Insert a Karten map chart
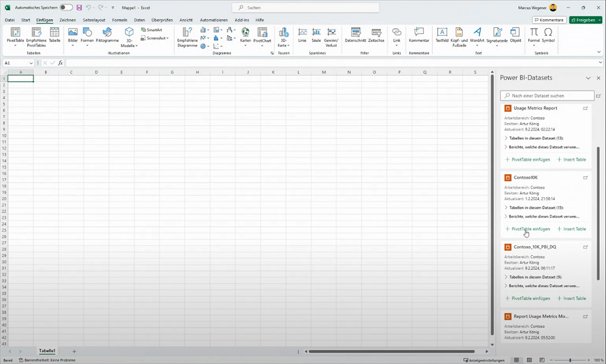Image resolution: width=606 pixels, height=364 pixels. 245,36
